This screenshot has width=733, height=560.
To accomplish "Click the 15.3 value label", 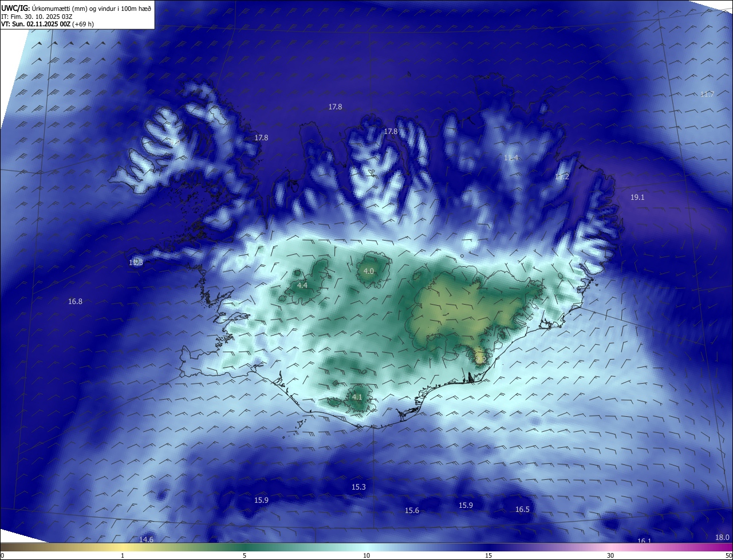I will click(x=358, y=487).
